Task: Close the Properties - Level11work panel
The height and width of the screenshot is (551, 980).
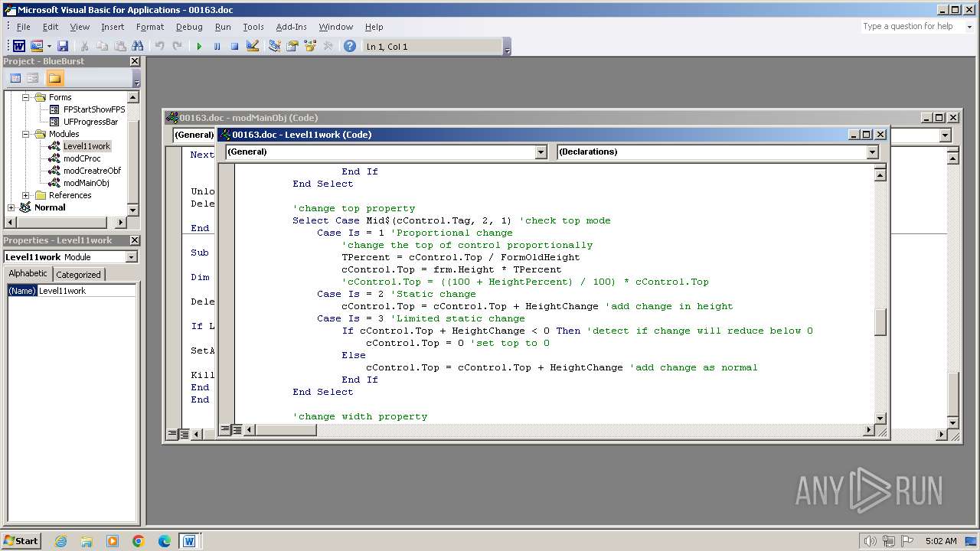Action: pos(135,240)
